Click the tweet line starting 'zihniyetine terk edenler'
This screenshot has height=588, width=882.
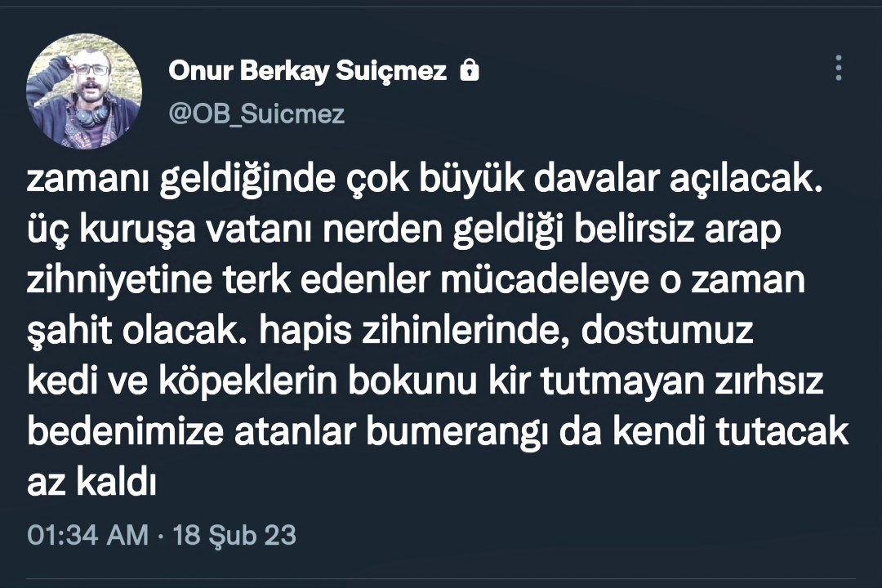[416, 282]
